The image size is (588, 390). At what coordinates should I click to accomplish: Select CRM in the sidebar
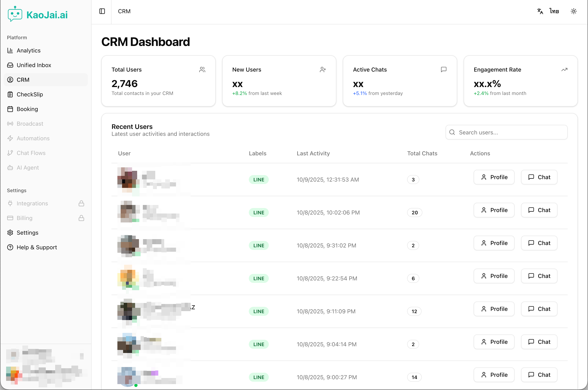[x=23, y=80]
